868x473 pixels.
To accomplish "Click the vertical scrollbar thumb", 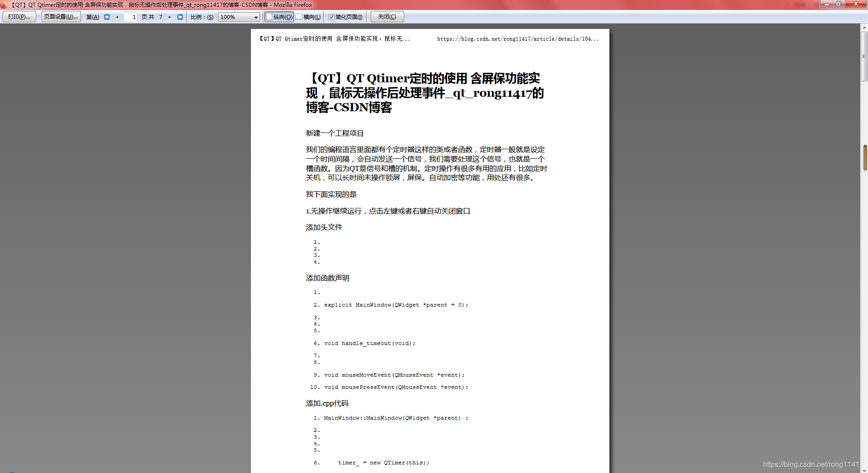I will click(864, 57).
